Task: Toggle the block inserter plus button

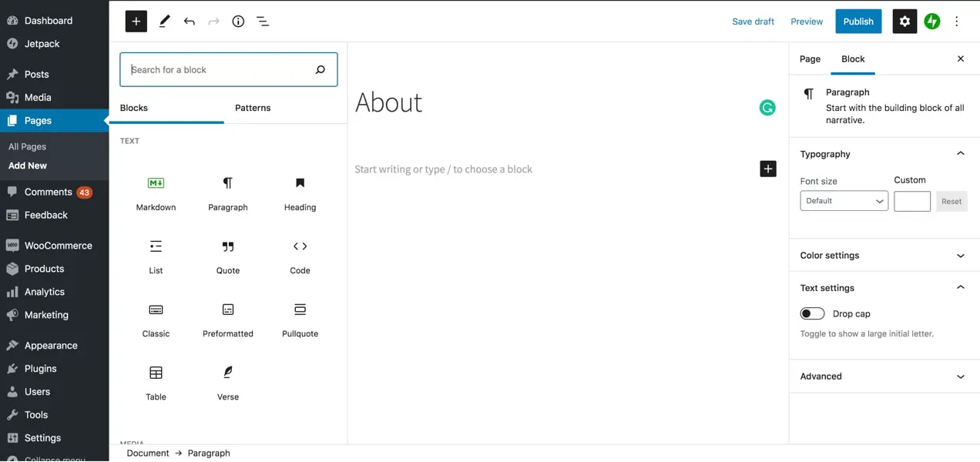Action: [x=136, y=22]
